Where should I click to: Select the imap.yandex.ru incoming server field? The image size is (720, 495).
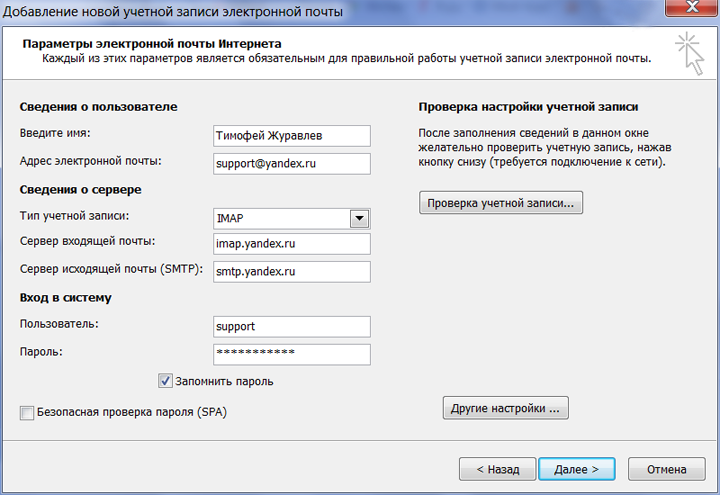(x=292, y=244)
